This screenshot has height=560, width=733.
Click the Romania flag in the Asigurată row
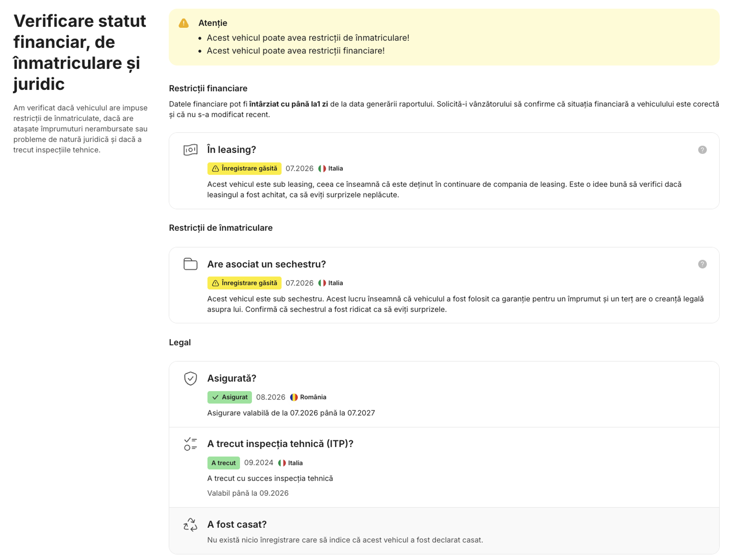click(294, 397)
